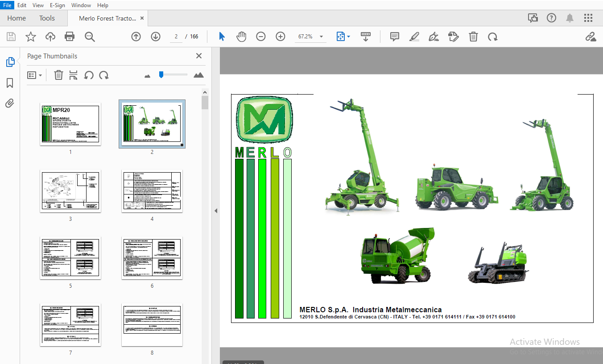Image resolution: width=603 pixels, height=364 pixels.
Task: Enlarge thumbnails with large mountain icon
Action: tap(198, 75)
